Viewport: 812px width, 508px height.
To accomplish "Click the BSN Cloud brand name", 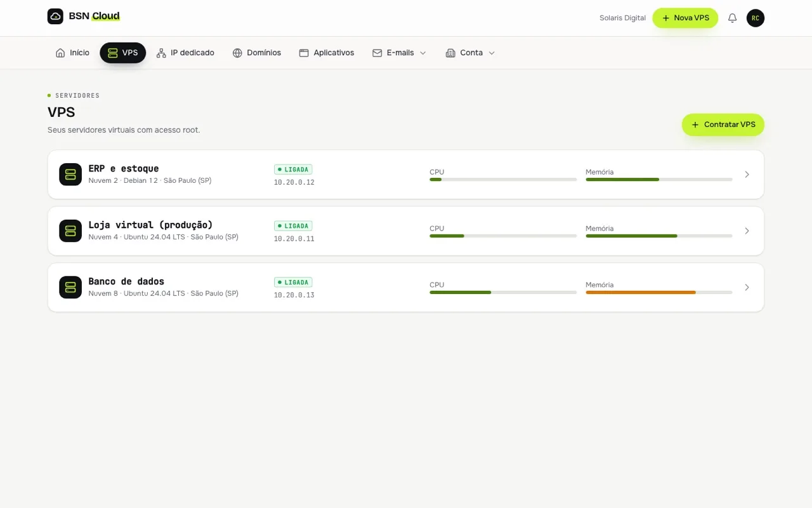I will tap(94, 16).
